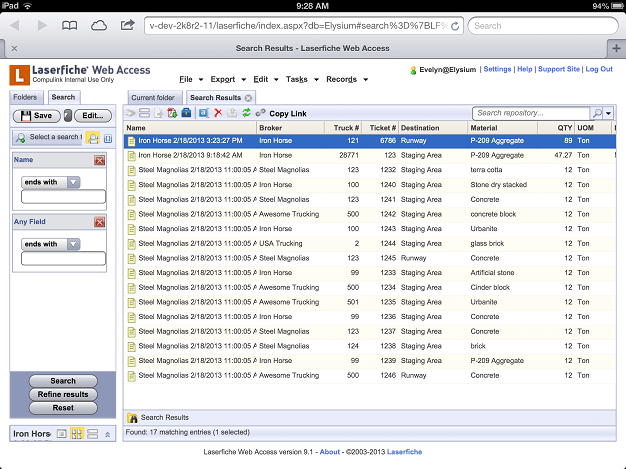Click the Laserfiche orange logo
This screenshot has width=626, height=469.
coord(20,75)
